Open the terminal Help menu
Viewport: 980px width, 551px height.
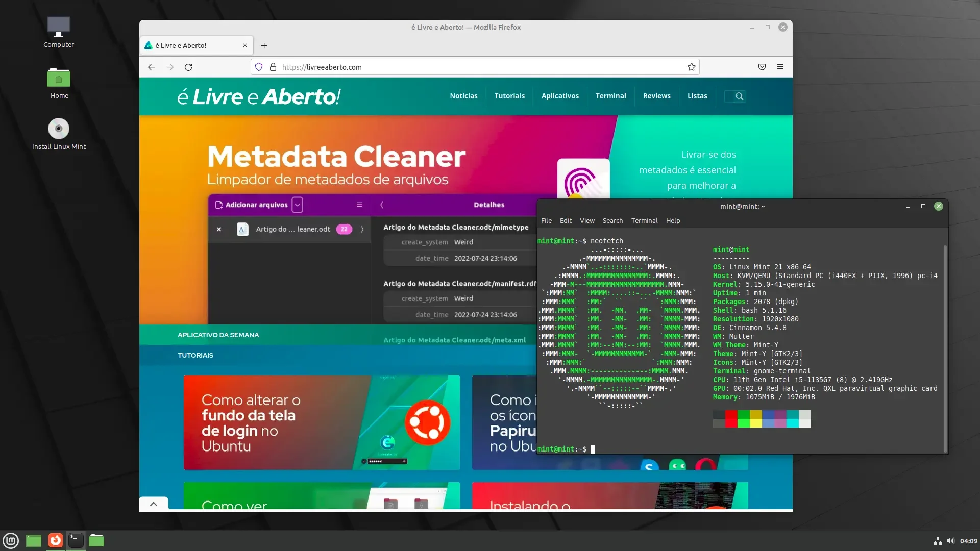(673, 220)
